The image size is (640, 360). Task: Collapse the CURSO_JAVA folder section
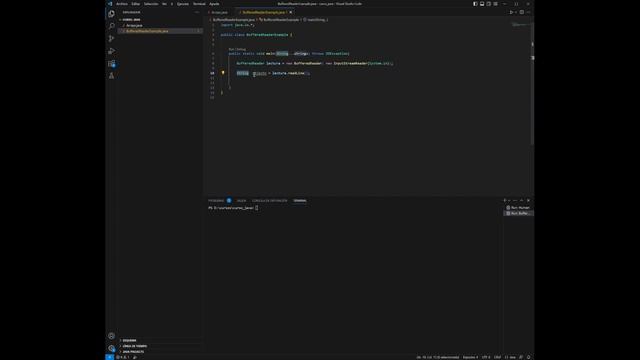click(x=160, y=20)
